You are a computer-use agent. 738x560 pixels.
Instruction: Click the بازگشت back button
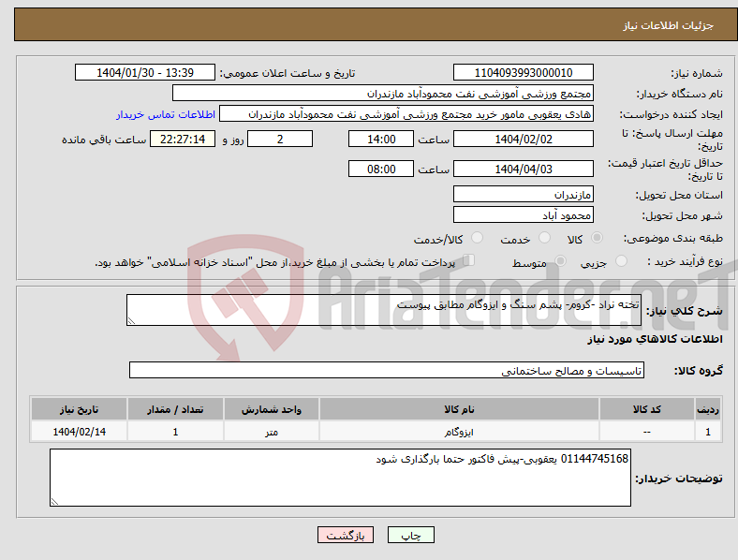(346, 535)
